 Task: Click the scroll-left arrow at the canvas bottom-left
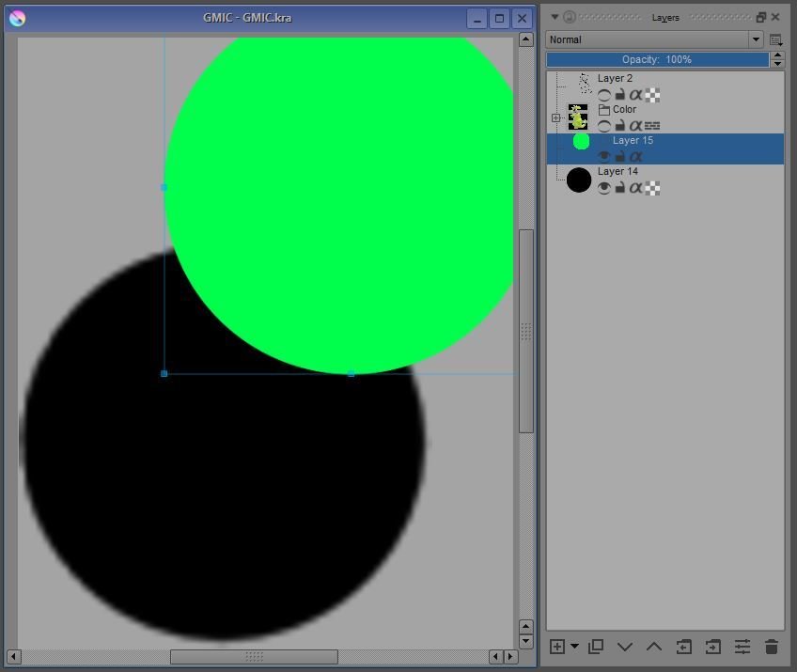pos(14,657)
